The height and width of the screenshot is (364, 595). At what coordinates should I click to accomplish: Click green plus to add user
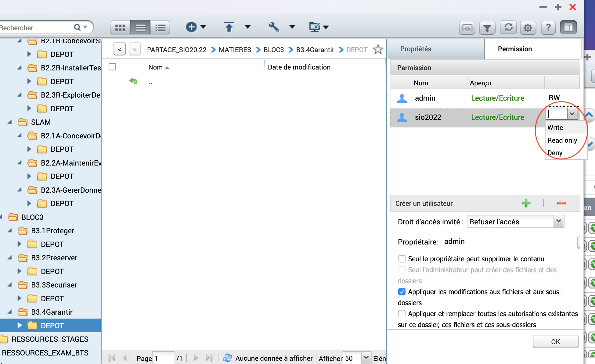(x=526, y=203)
